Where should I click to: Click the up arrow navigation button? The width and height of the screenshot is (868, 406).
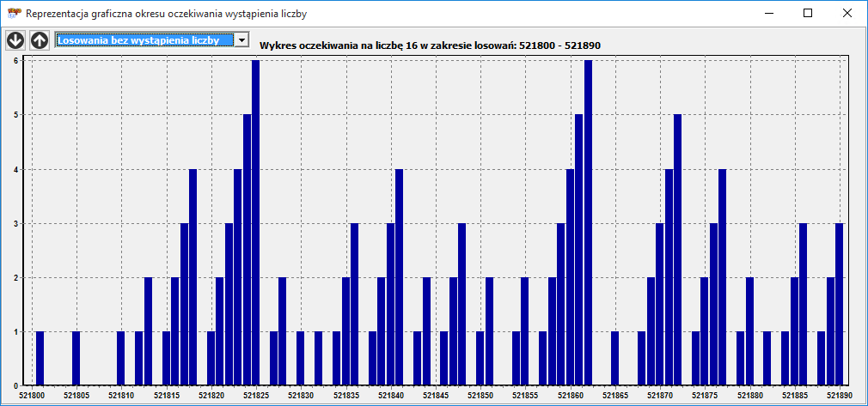point(39,39)
